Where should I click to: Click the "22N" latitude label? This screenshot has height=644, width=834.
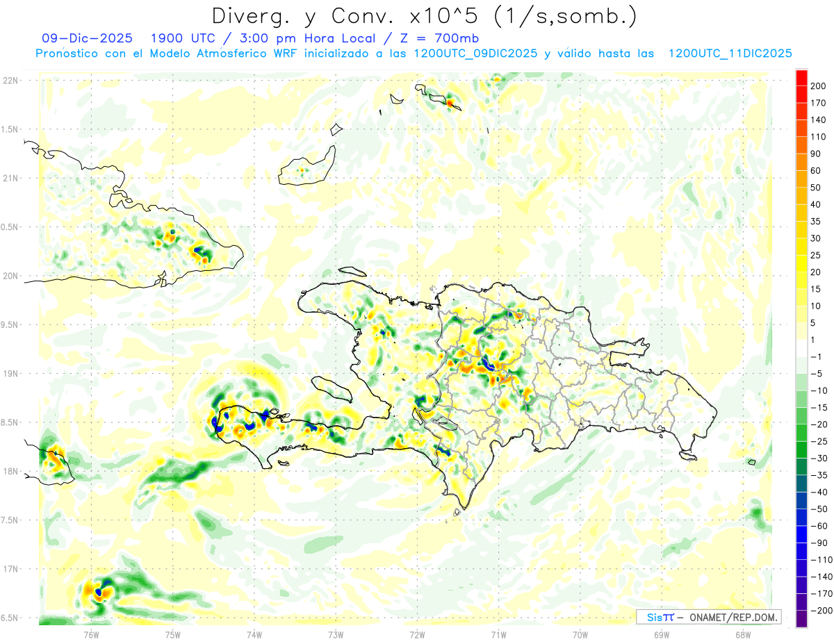[10, 81]
